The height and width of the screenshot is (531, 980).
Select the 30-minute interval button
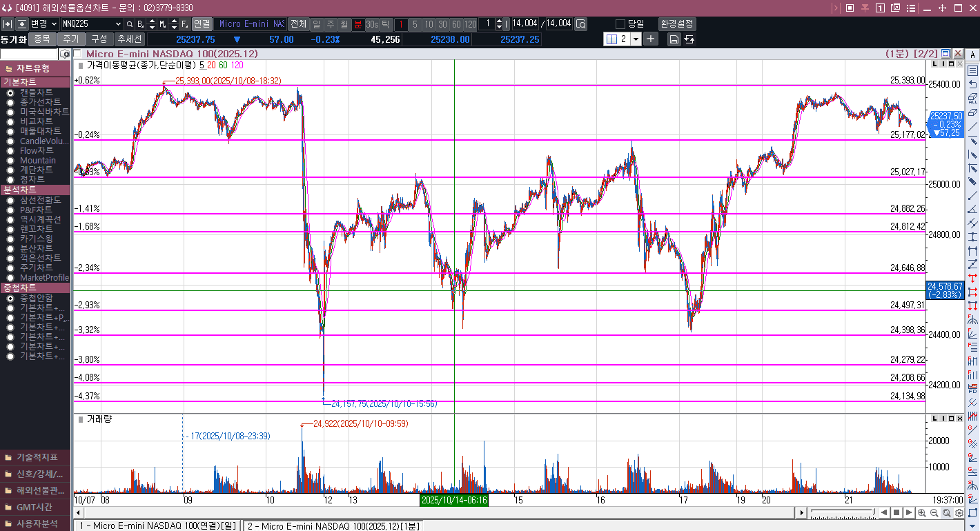coord(442,24)
